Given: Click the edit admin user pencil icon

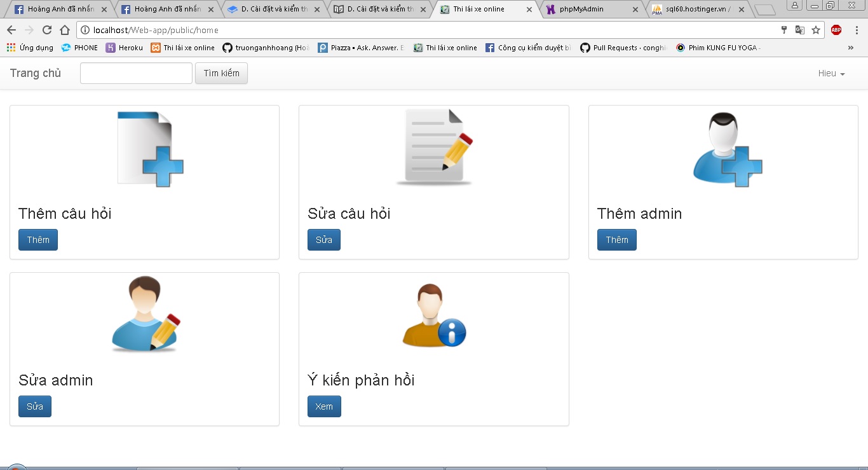Looking at the screenshot, I should click(146, 314).
